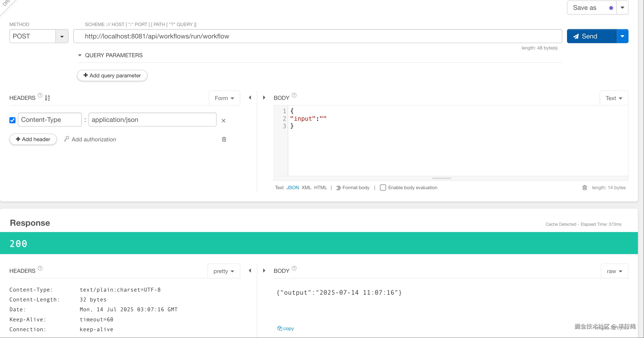Click Add query parameter button
644x338 pixels.
coord(112,75)
